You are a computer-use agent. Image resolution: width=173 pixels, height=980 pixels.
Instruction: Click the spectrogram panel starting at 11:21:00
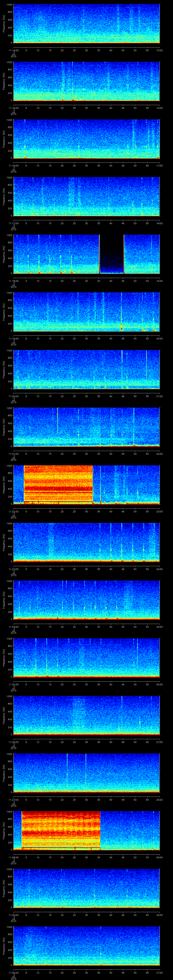86,427
